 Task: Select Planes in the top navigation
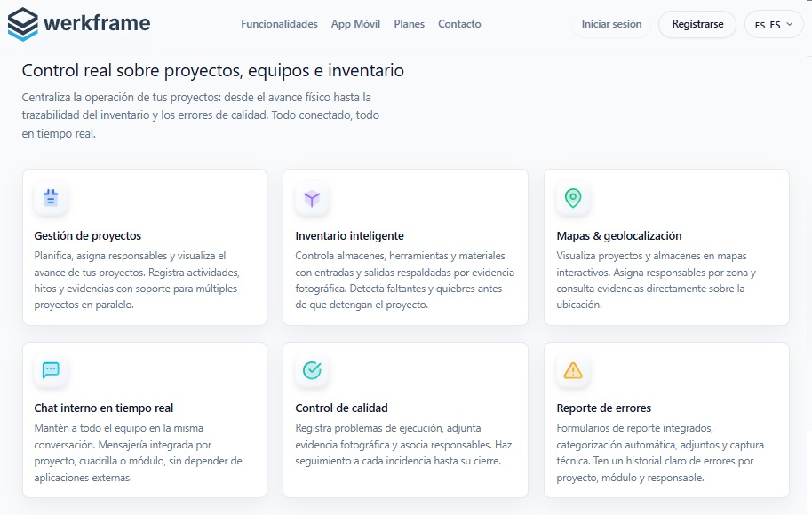pos(409,25)
